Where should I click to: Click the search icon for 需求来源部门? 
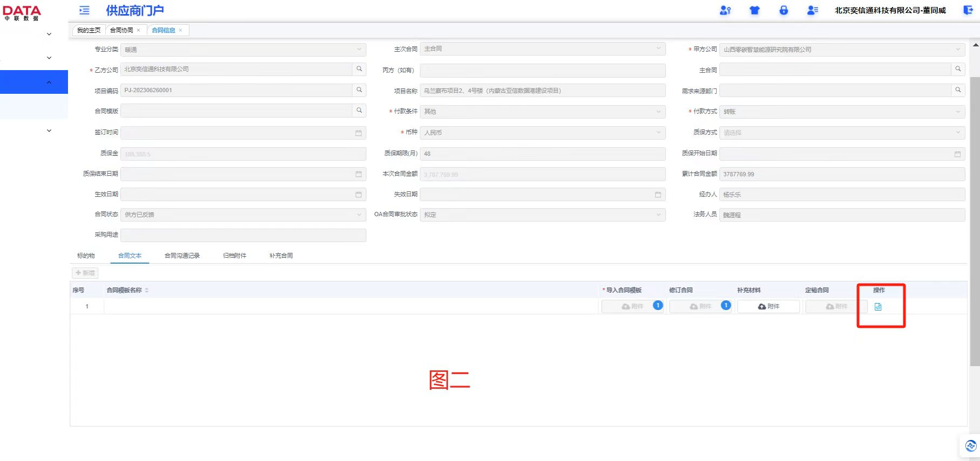pos(958,90)
